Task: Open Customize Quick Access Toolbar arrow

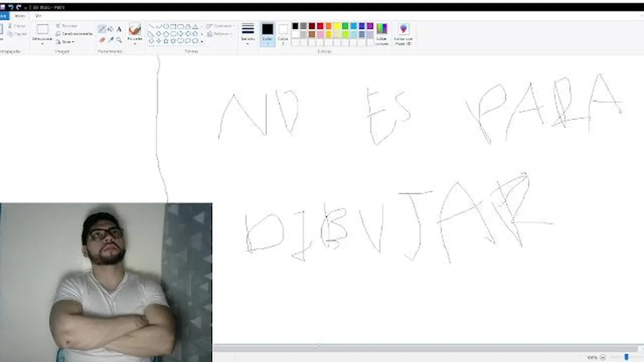Action: coord(25,8)
